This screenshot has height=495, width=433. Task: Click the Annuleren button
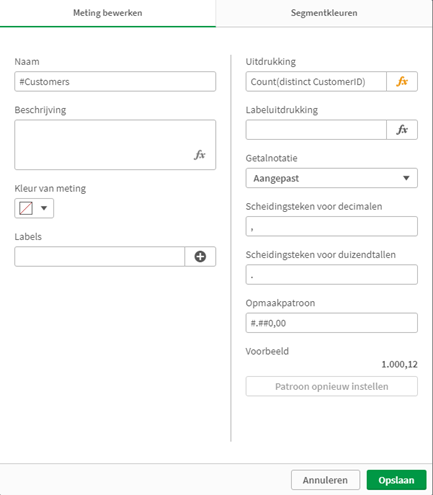[325, 480]
